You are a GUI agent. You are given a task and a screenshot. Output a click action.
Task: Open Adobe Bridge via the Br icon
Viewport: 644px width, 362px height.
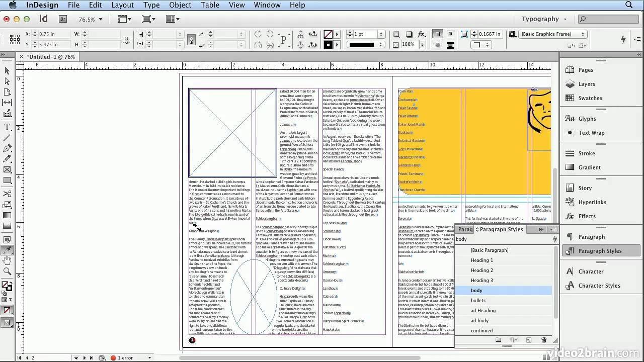point(63,19)
